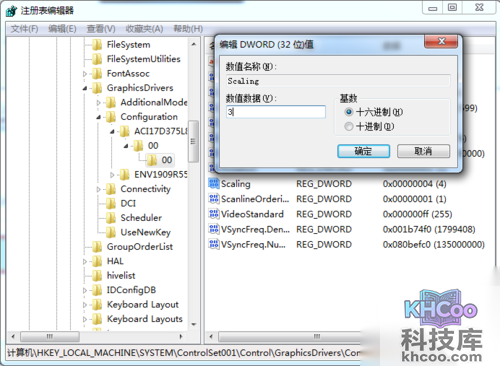This screenshot has width=500, height=366.
Task: Click the FontAssoc folder icon
Action: pyautogui.click(x=97, y=73)
